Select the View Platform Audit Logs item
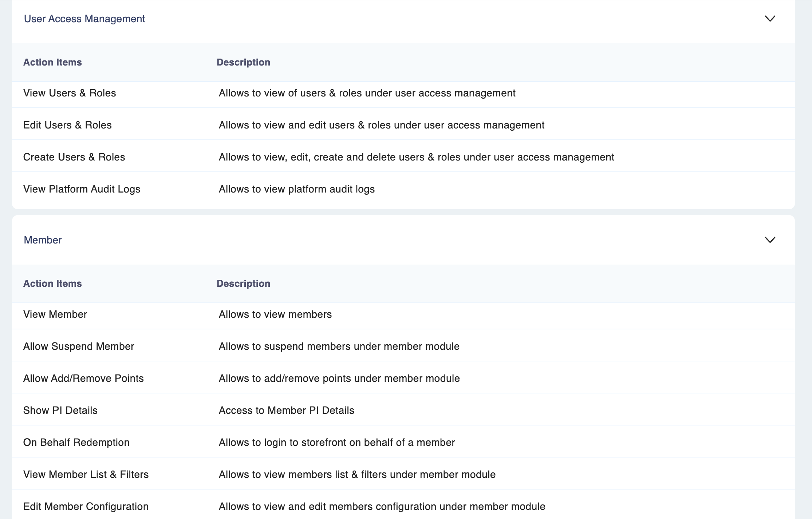 pos(82,189)
